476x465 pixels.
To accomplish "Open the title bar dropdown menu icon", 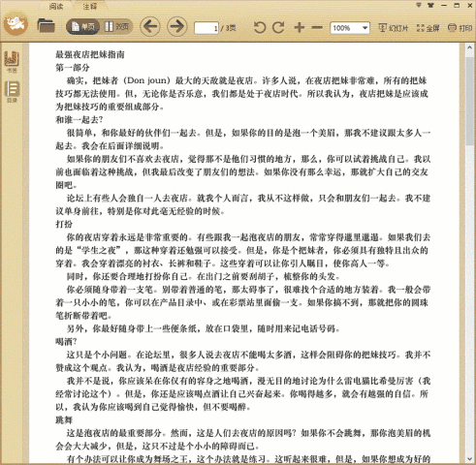I will pyautogui.click(x=419, y=5).
